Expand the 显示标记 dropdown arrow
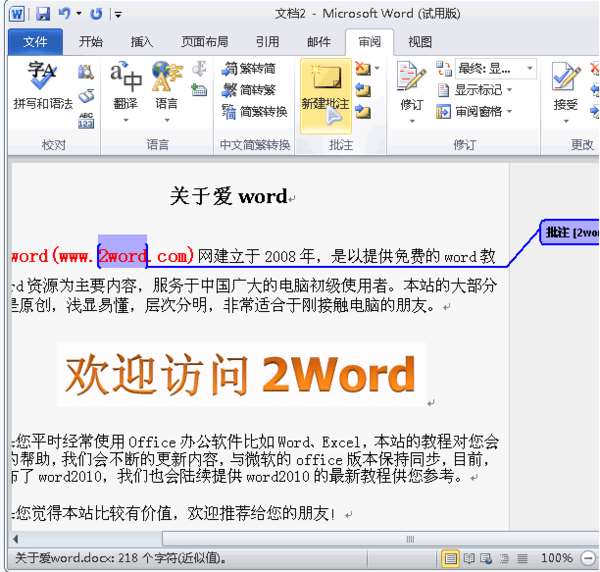Screen dimensions: 600x572 coord(509,90)
